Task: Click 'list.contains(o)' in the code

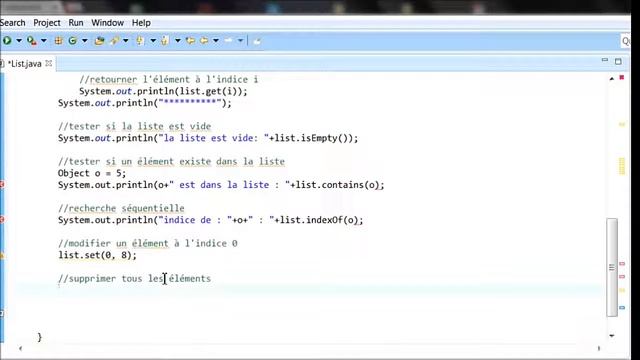Action: tap(337, 185)
